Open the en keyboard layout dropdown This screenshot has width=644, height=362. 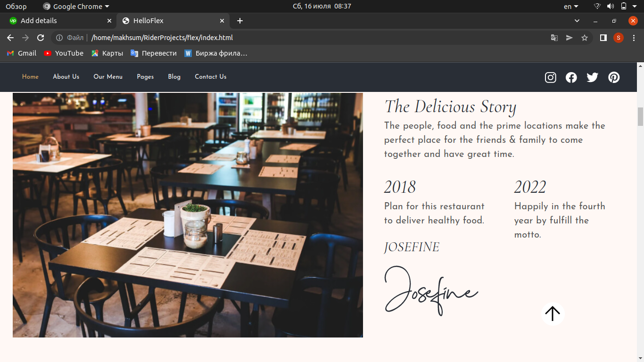(571, 6)
